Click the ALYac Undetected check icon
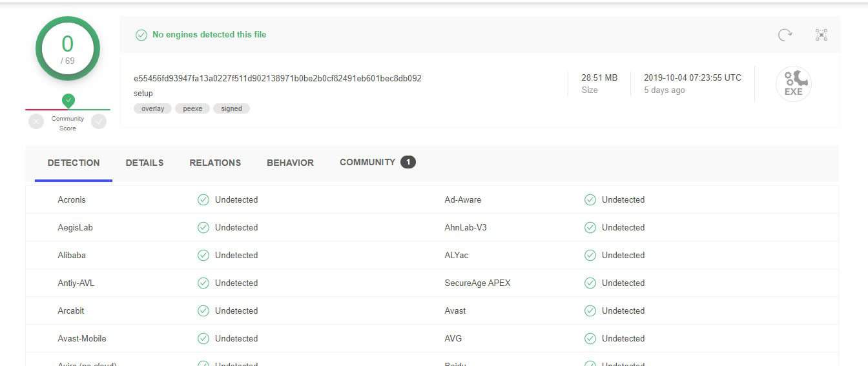868x366 pixels. point(590,255)
